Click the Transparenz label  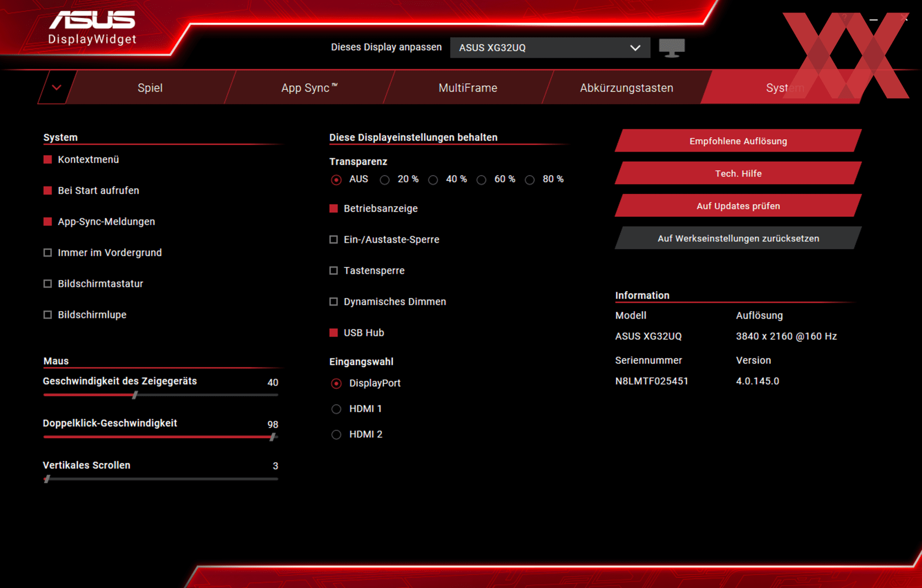tap(358, 162)
